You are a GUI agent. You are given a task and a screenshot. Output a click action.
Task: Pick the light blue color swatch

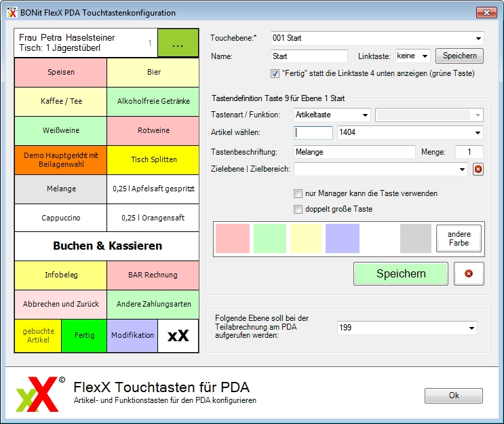[343, 239]
